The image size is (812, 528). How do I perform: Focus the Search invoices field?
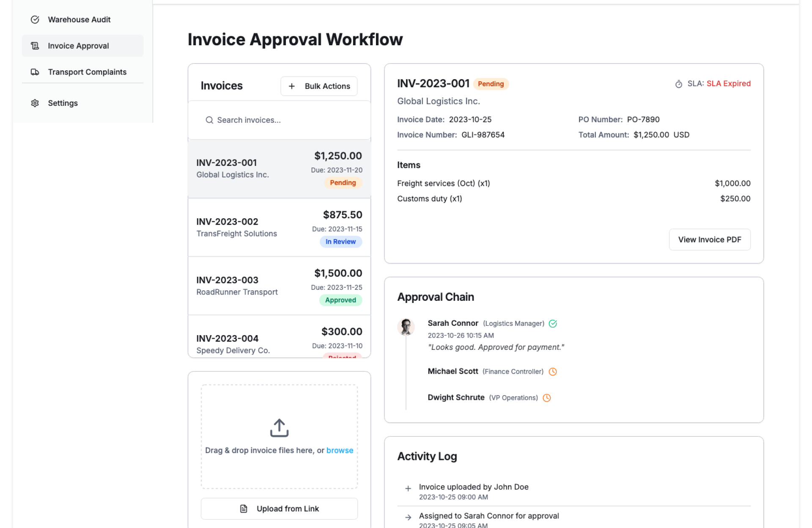tap(279, 120)
